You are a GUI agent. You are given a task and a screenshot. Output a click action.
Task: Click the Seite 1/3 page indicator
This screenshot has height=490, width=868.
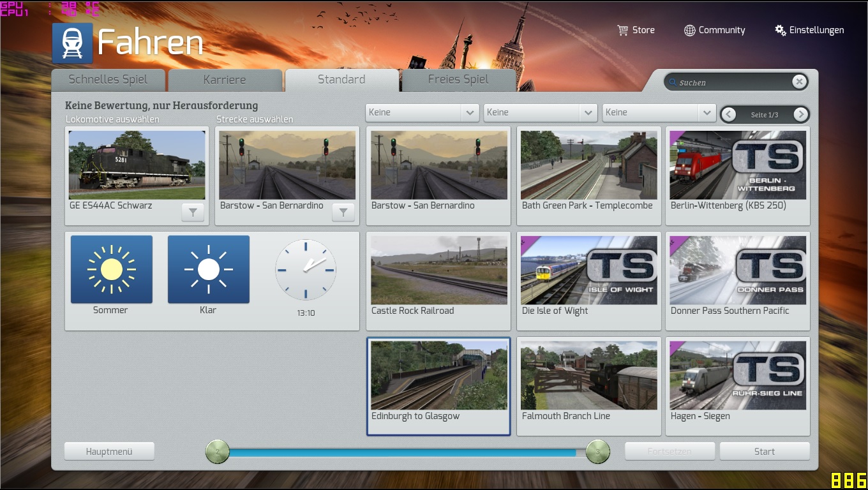pos(765,115)
